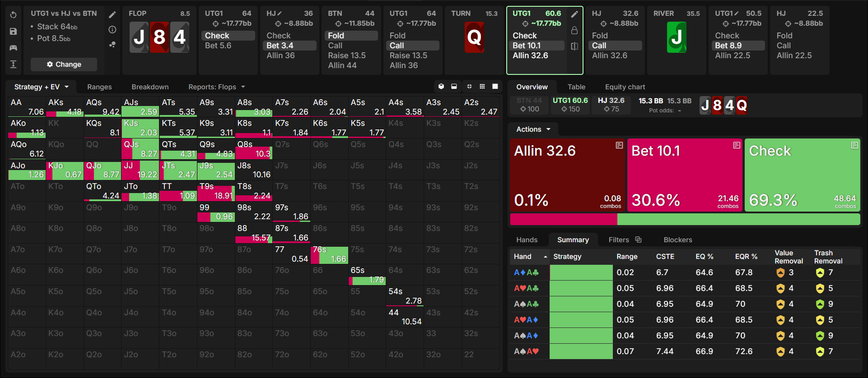
Task: Click the pencil edit icon beside UTG1 vs HJ vs BTN
Action: pos(112,15)
